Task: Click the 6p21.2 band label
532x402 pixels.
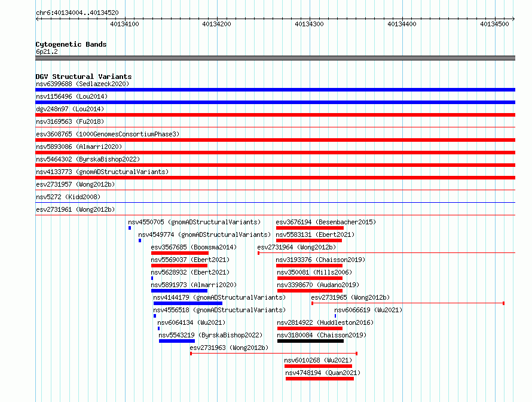Action: point(47,51)
